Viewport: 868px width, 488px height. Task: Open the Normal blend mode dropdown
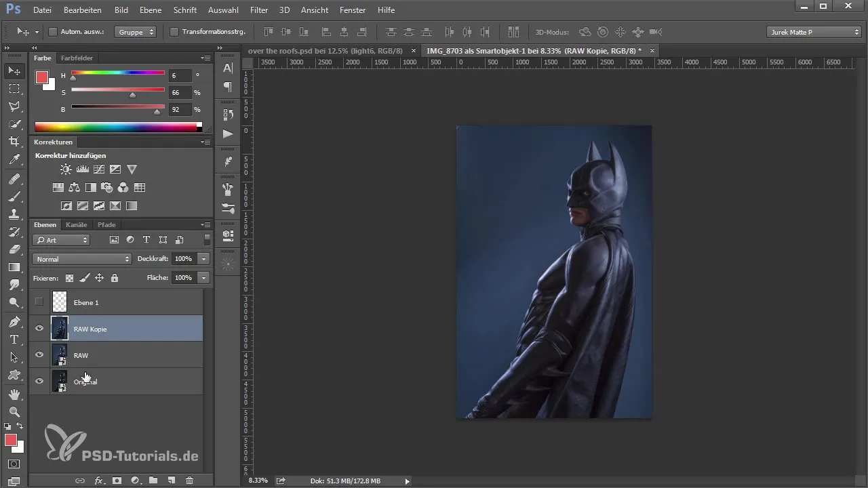pyautogui.click(x=82, y=259)
